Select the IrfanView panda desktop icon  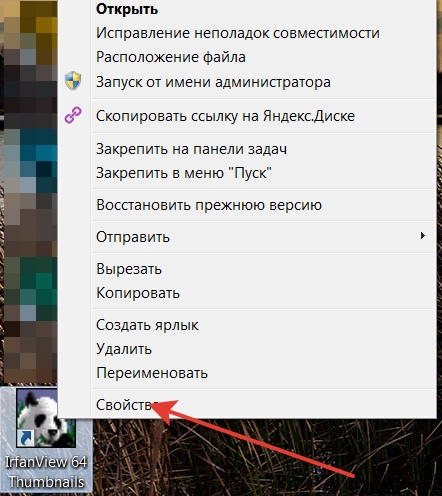coord(45,419)
